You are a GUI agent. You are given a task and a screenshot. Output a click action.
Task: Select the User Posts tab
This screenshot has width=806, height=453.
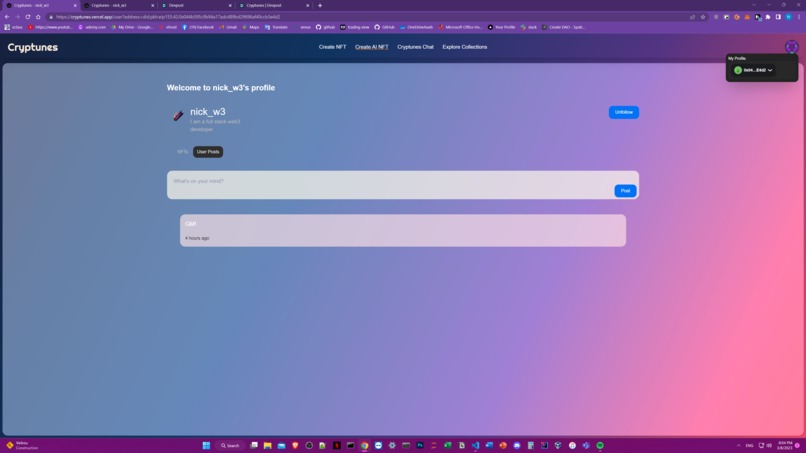click(208, 152)
